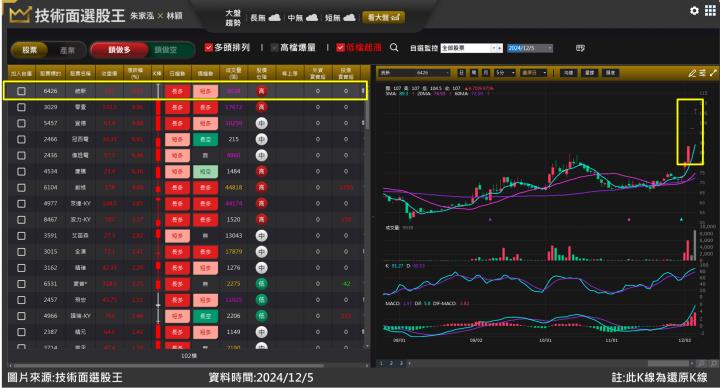
Task: Click the stock list horizontal scrollbar
Action: (168, 366)
